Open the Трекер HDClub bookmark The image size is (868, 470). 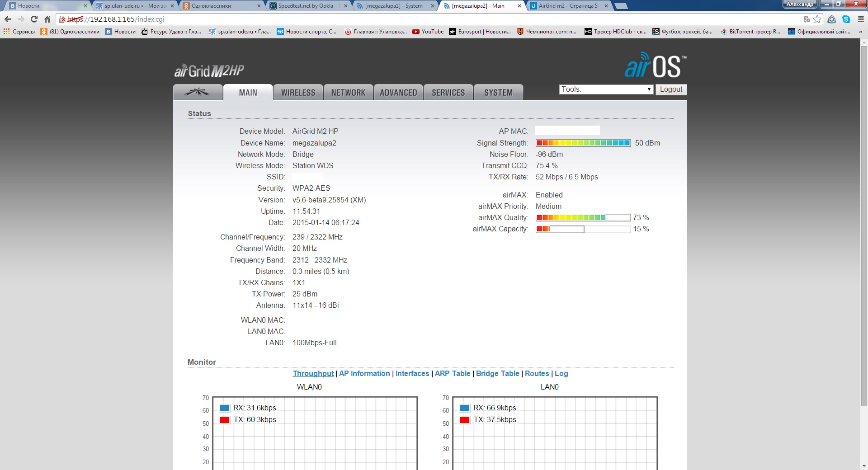pos(616,32)
